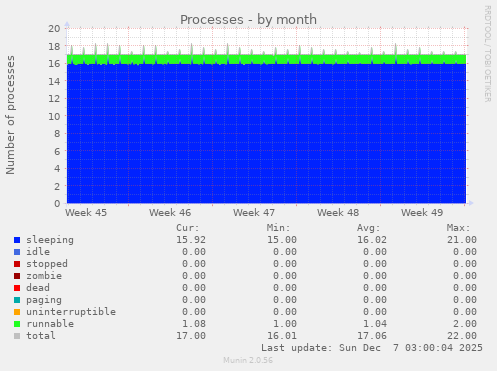Click runnable maximum value 2.00

[x=465, y=324]
